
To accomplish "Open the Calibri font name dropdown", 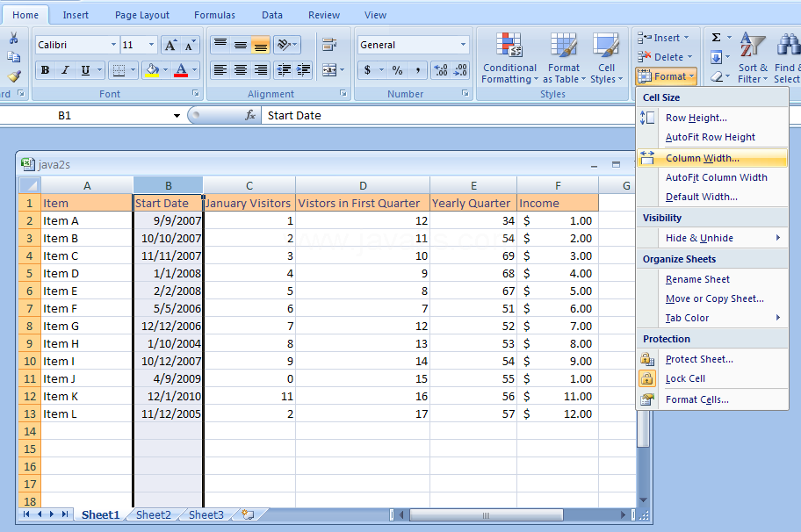I will [x=113, y=45].
